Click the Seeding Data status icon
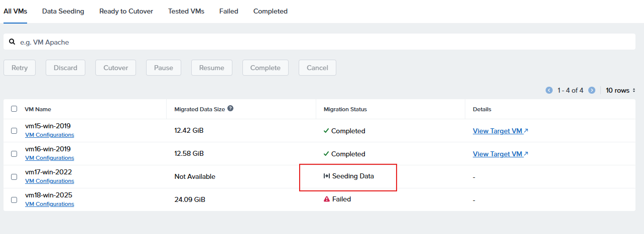Screen dimensions: 644x234 [x=326, y=176]
